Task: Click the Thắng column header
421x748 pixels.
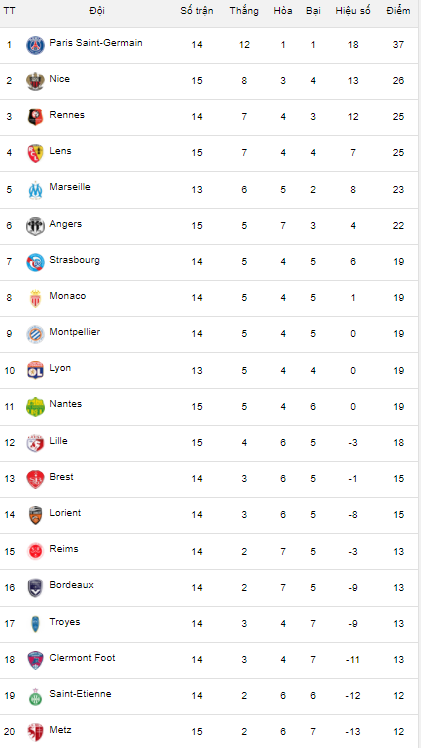Action: click(x=244, y=11)
